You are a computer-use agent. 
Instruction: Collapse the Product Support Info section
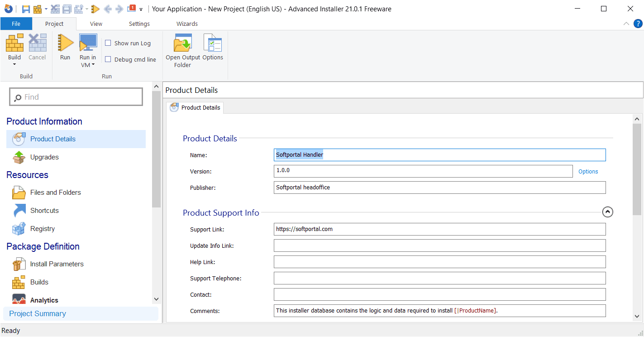(608, 212)
